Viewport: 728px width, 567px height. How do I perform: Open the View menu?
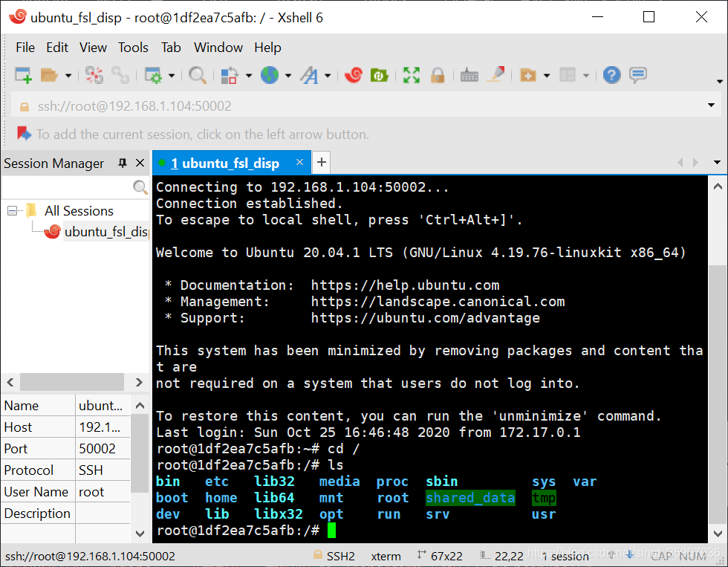coord(93,48)
